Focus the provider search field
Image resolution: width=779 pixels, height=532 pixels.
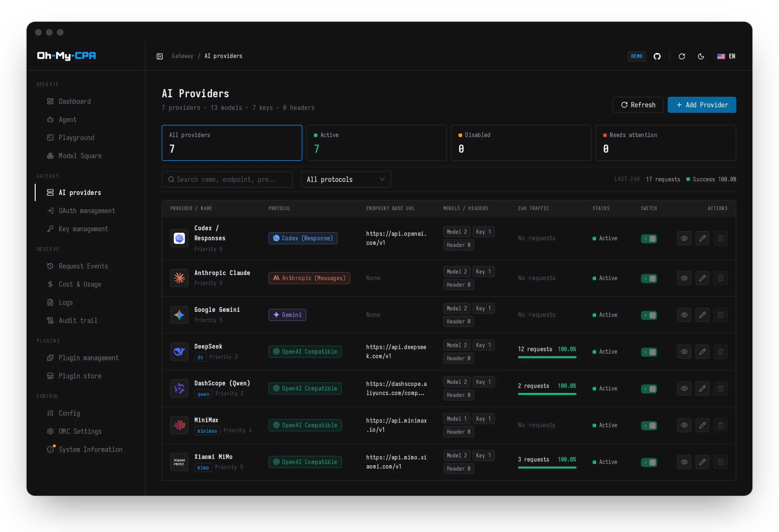(227, 180)
